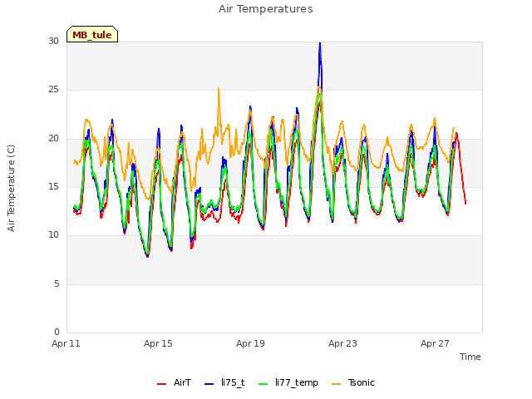Click the 25 y-axis tick label
This screenshot has height=399, width=532.
pos(53,90)
